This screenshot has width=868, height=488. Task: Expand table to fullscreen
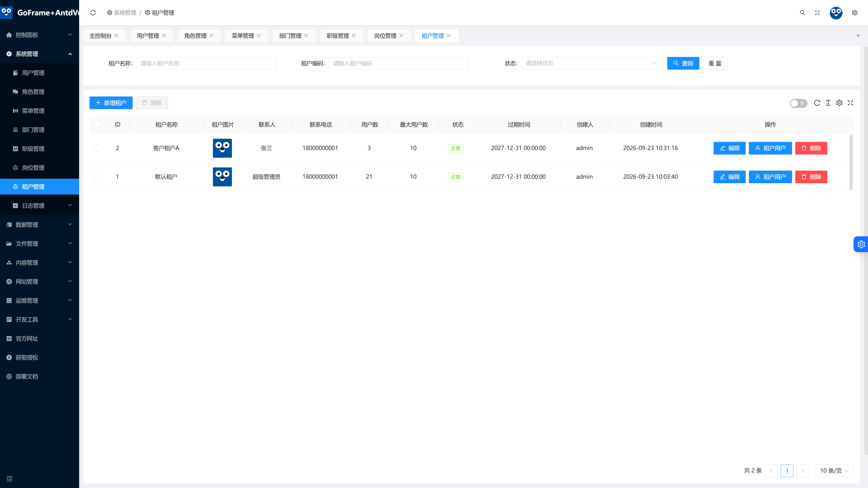pyautogui.click(x=850, y=103)
